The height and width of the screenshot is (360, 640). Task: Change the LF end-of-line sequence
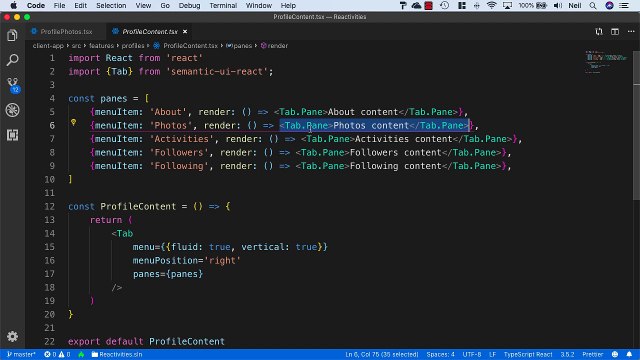[x=493, y=354]
